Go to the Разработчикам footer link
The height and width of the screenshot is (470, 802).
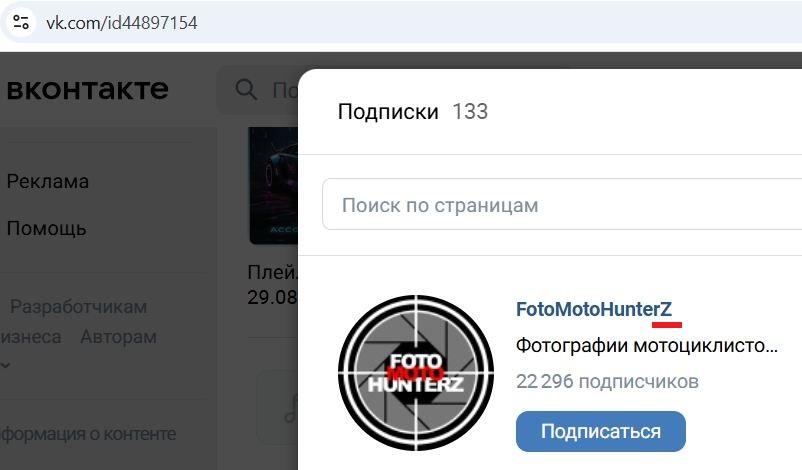click(78, 307)
